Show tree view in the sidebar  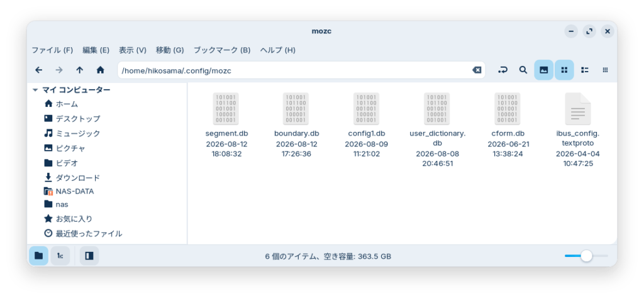tap(60, 256)
